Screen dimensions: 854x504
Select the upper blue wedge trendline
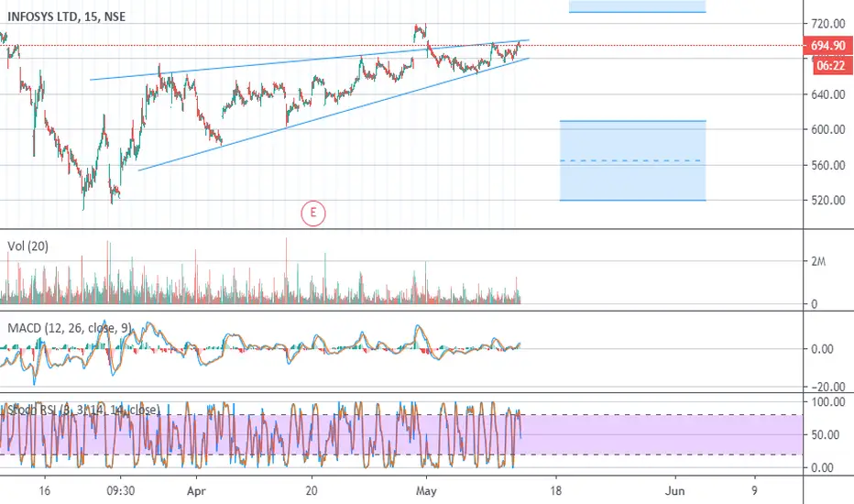tap(310, 60)
